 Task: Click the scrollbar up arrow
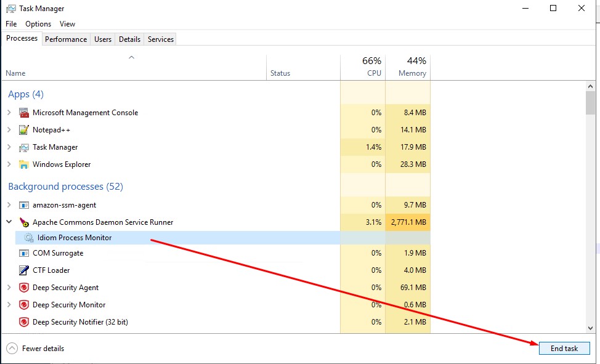(590, 86)
